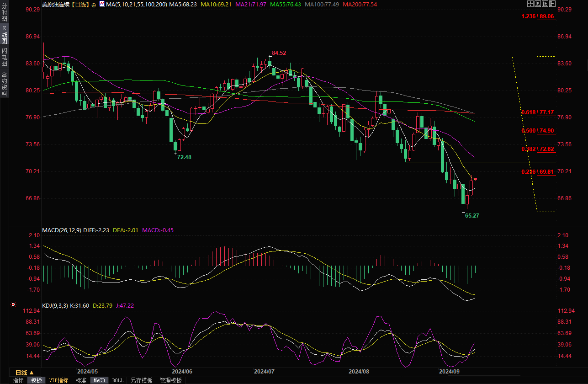Select the 指标 tab at bottom

18,380
